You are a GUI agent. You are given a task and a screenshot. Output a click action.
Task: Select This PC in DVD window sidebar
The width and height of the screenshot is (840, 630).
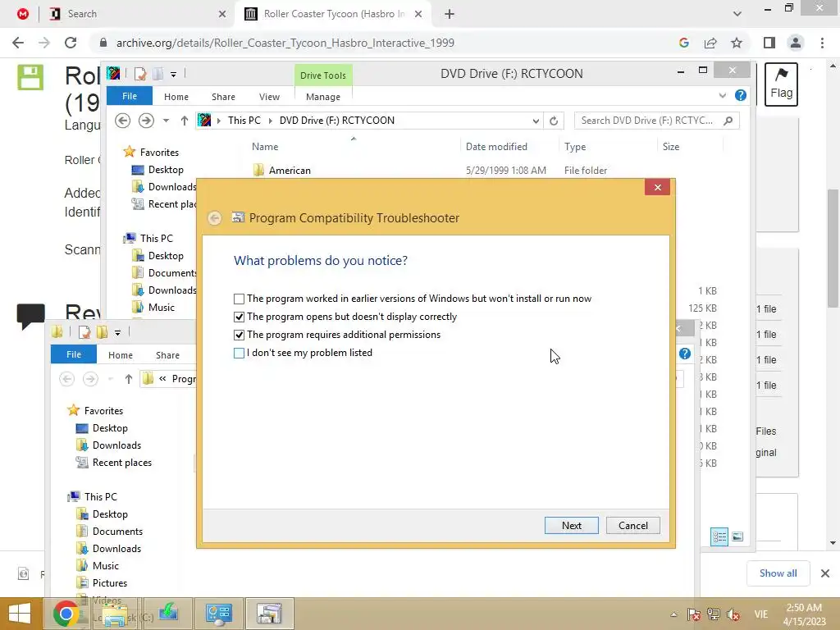tap(156, 239)
